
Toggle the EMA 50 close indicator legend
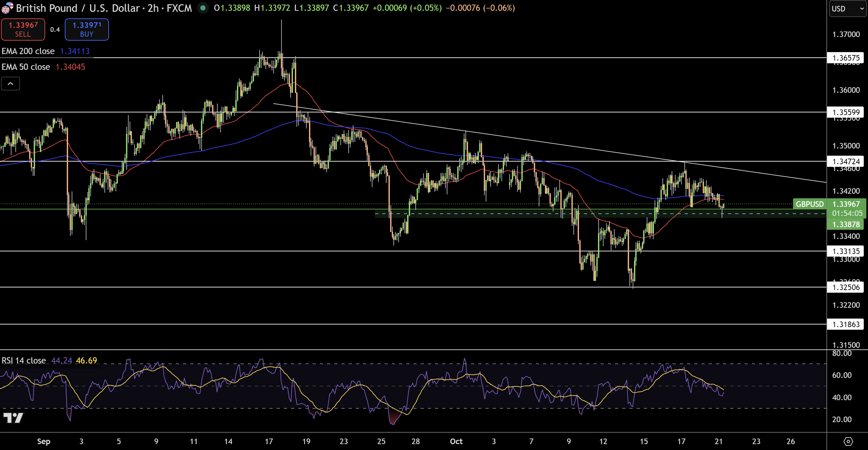click(26, 67)
